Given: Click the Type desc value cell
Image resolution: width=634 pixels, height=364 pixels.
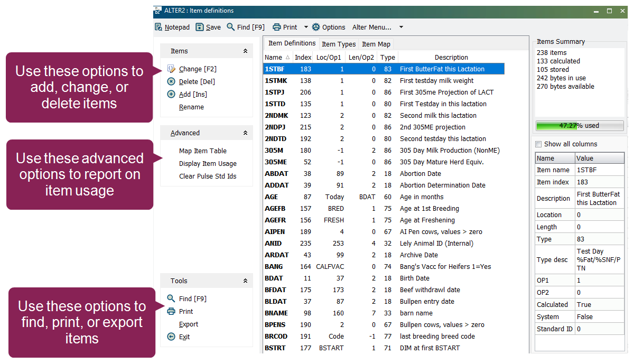Looking at the screenshot, I should (599, 260).
